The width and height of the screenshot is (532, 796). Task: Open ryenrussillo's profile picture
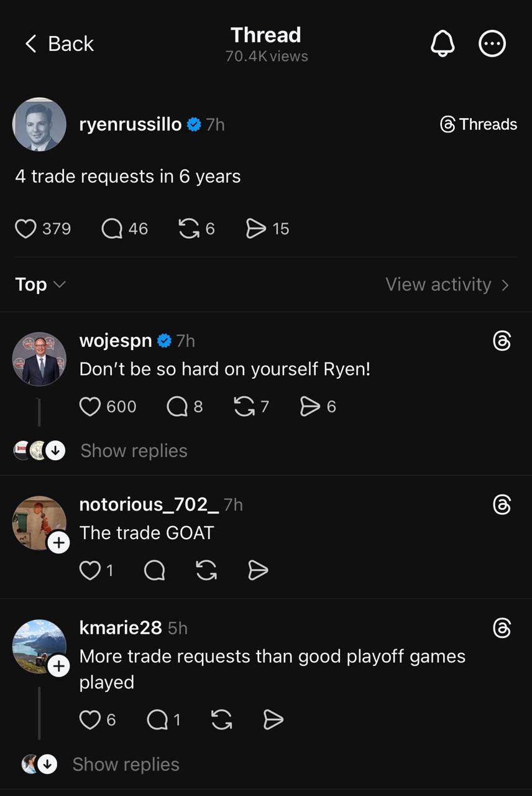tap(39, 124)
